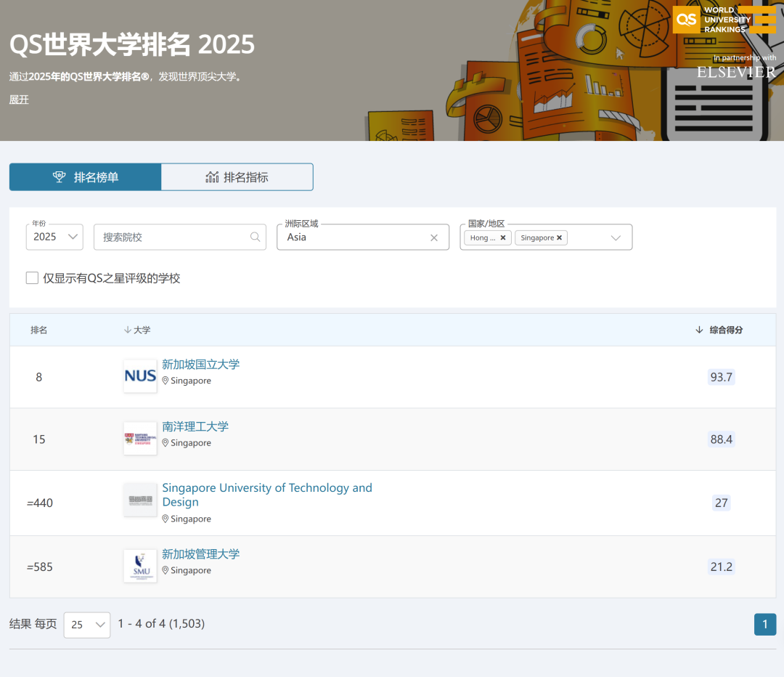
Task: Click the NUS university logo
Action: pos(140,376)
